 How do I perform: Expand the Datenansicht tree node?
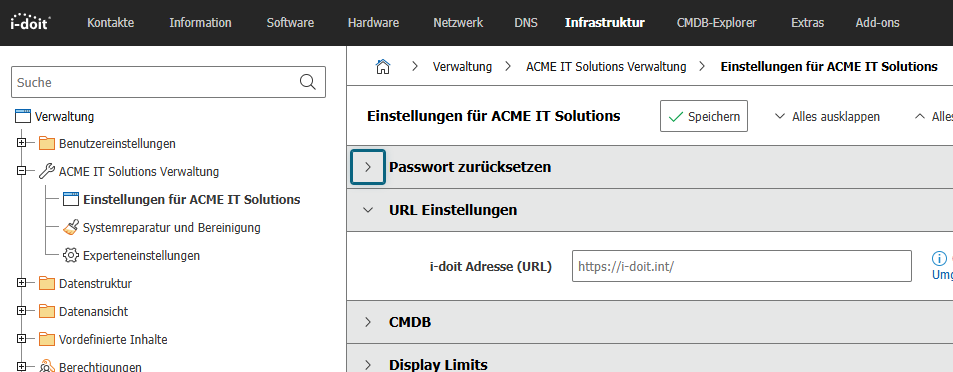22,311
